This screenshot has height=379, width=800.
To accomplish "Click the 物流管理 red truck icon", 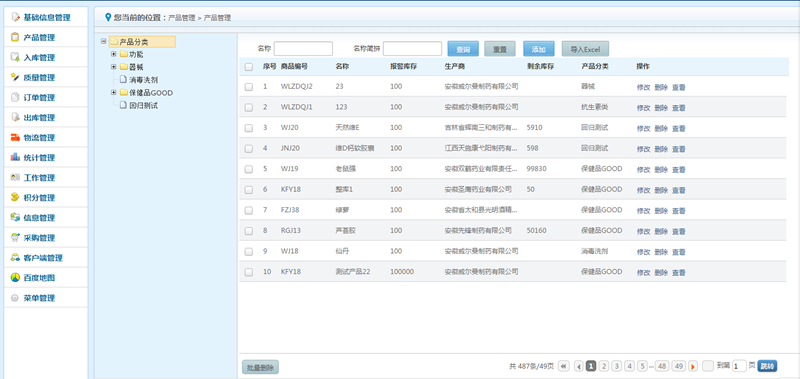I will [x=15, y=138].
